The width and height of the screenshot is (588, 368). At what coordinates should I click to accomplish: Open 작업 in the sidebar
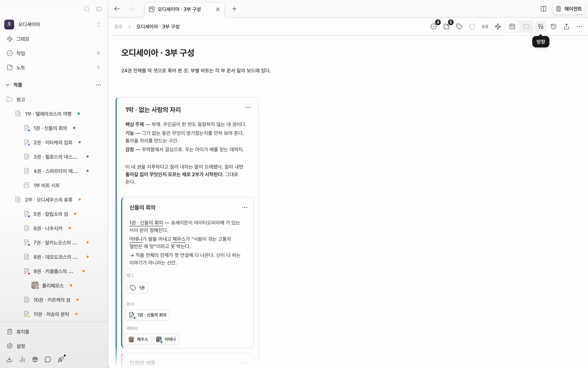(54, 53)
